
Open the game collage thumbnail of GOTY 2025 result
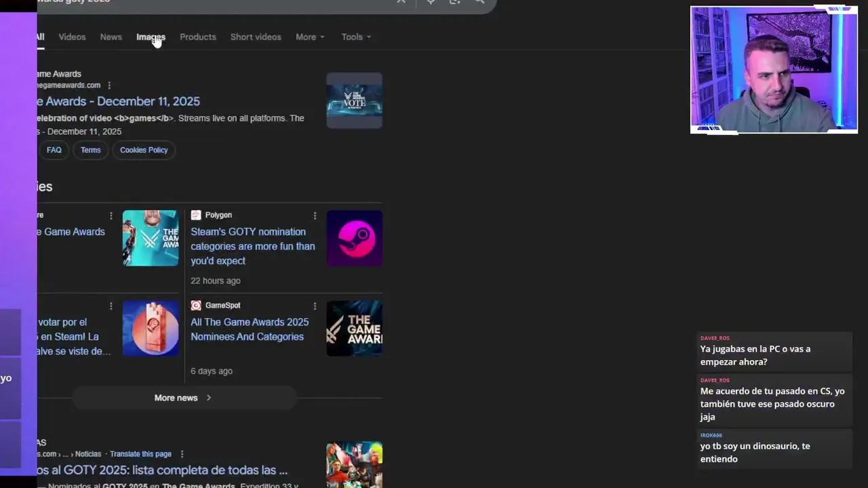[354, 465]
